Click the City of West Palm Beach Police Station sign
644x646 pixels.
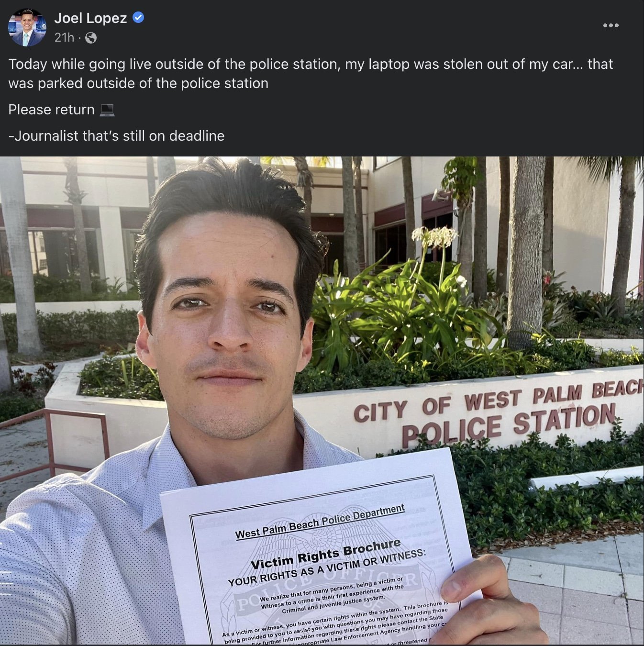coord(498,412)
